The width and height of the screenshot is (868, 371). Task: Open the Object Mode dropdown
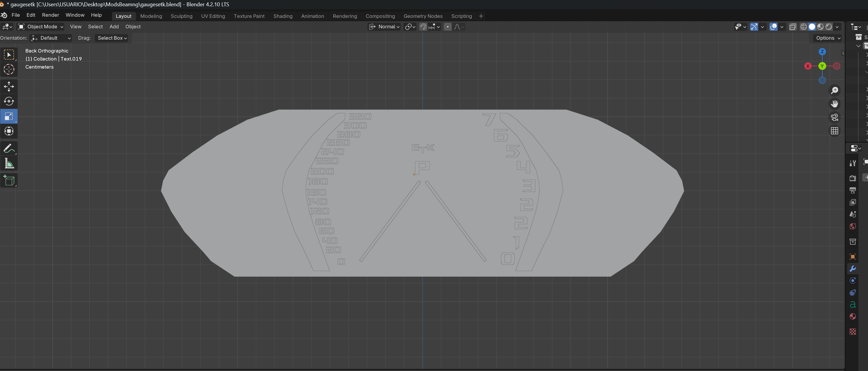click(x=40, y=27)
